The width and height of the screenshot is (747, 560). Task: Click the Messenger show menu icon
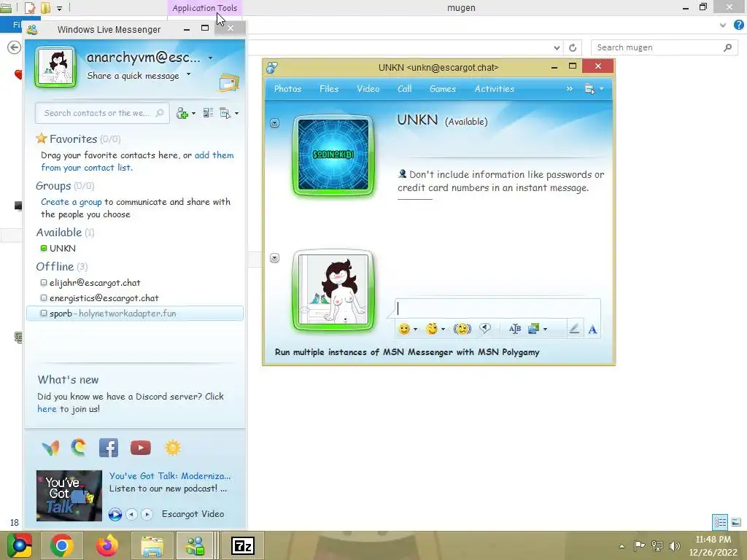click(x=225, y=113)
